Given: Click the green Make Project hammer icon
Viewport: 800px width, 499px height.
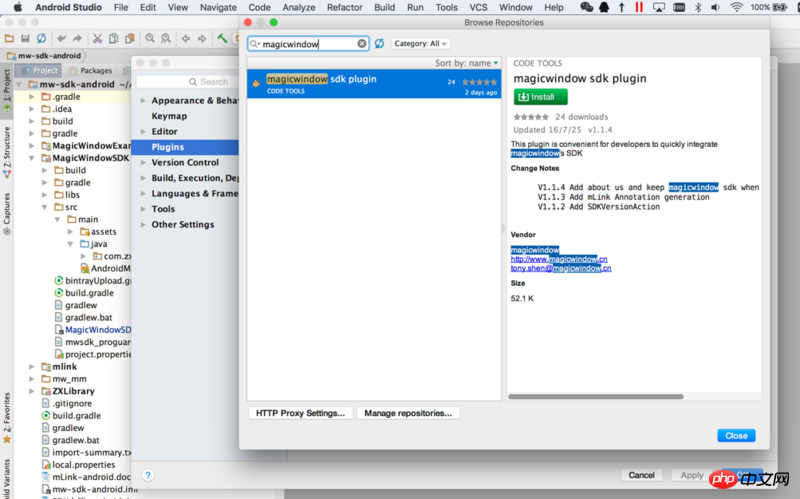Looking at the screenshot, I should [x=222, y=38].
